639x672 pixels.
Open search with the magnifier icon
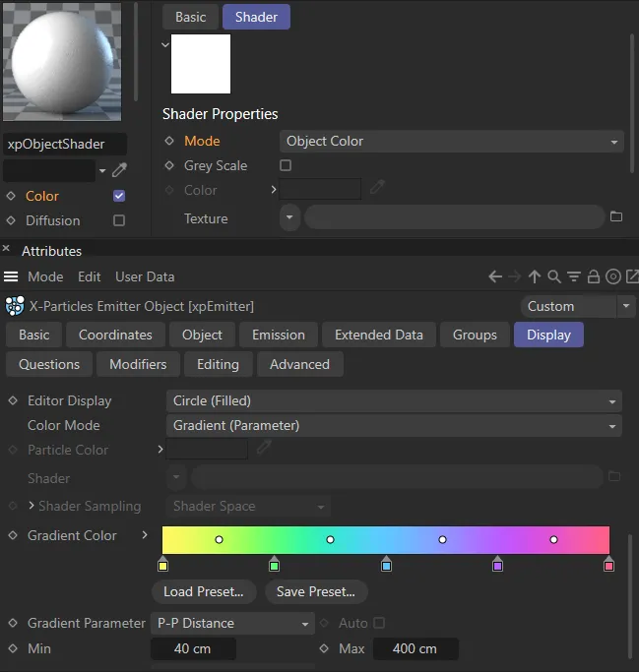(x=554, y=276)
